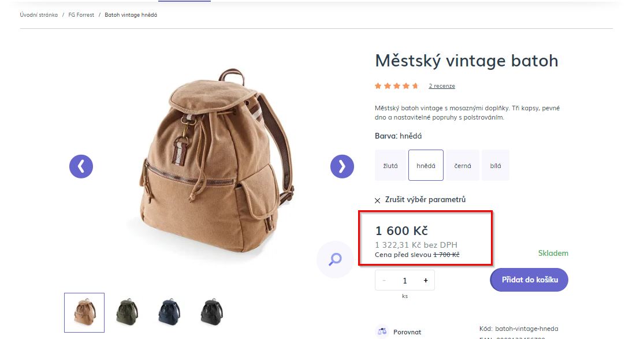Open the 2 recenze reviews link

click(442, 86)
